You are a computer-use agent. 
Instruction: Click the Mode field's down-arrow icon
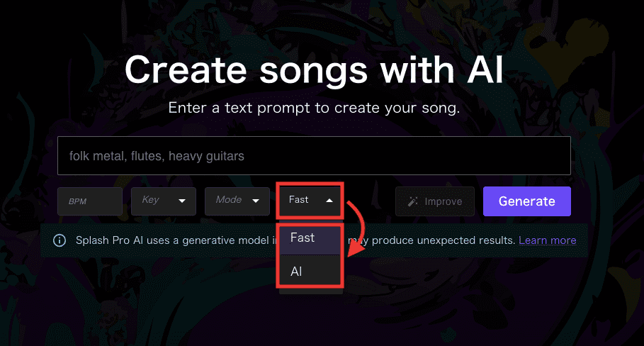click(x=256, y=201)
